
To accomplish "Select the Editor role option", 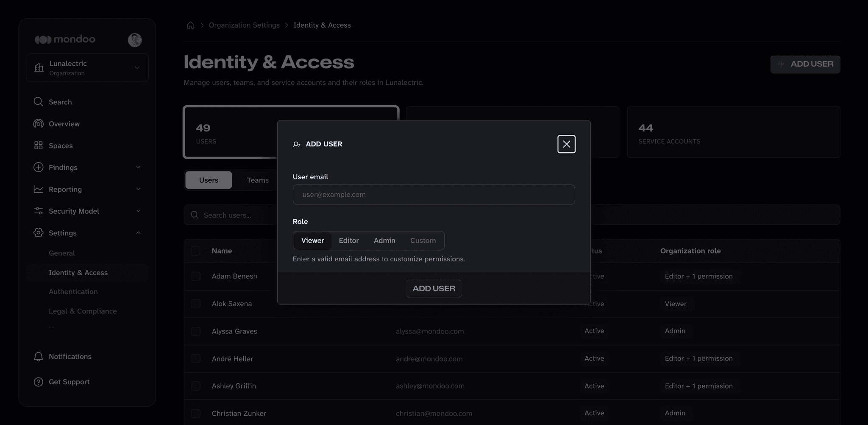I will pos(349,240).
